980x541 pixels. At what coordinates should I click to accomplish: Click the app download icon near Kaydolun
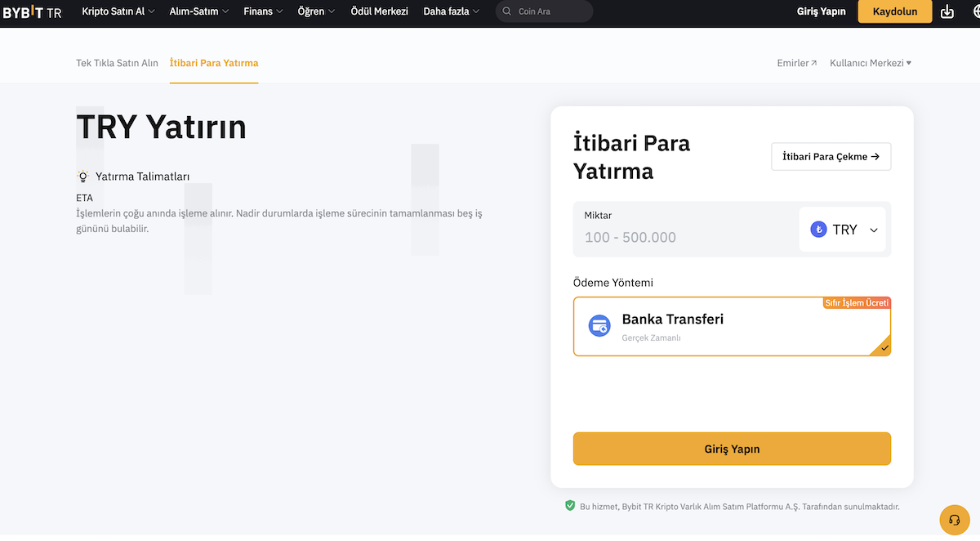[947, 12]
